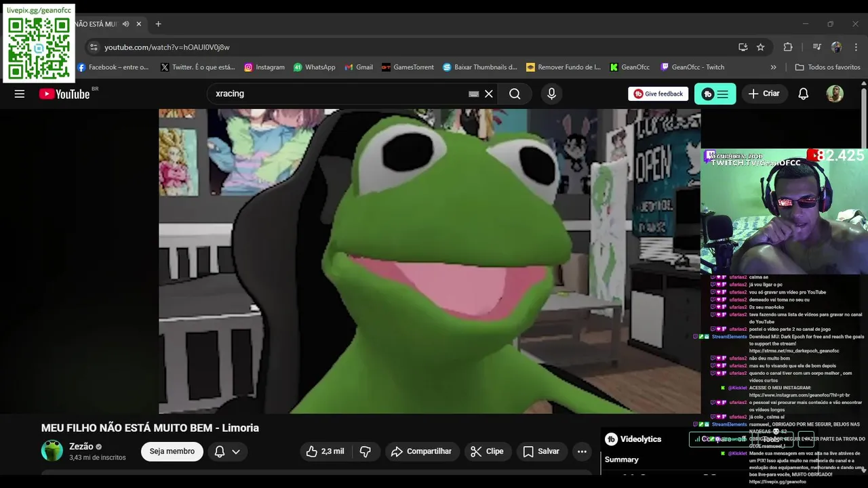Click the install app icon in address bar
This screenshot has height=488, width=868.
point(743,47)
